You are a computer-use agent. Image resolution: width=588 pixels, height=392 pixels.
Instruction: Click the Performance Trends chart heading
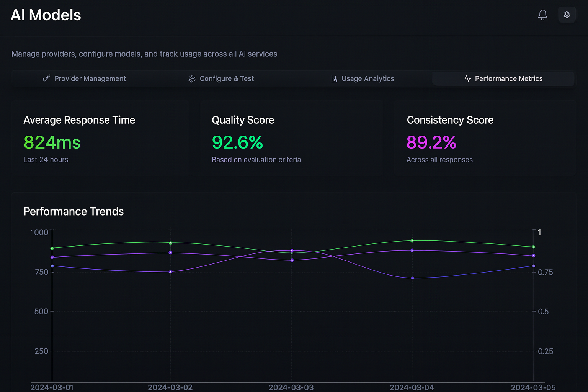point(73,211)
